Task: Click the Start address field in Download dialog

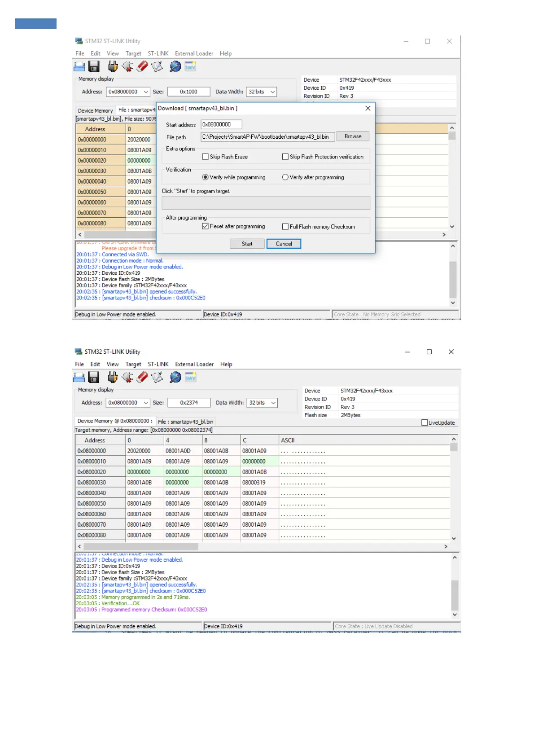Action: pos(221,124)
